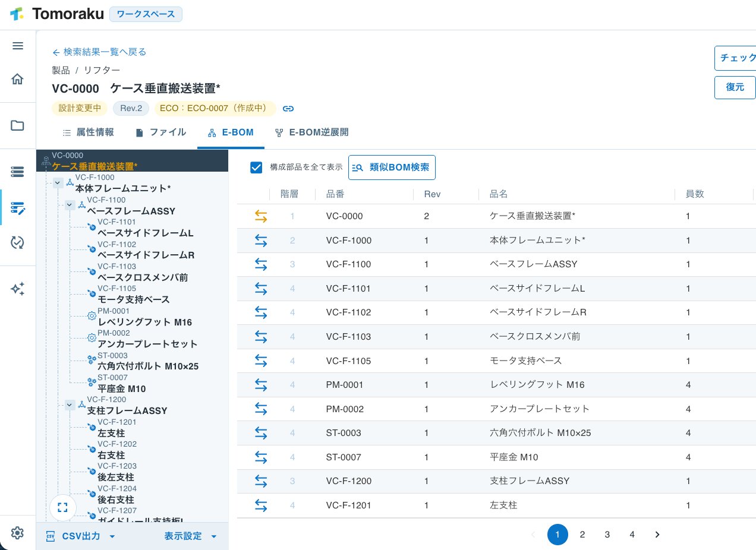
Task: Select the E-BOM tab
Action: click(231, 132)
